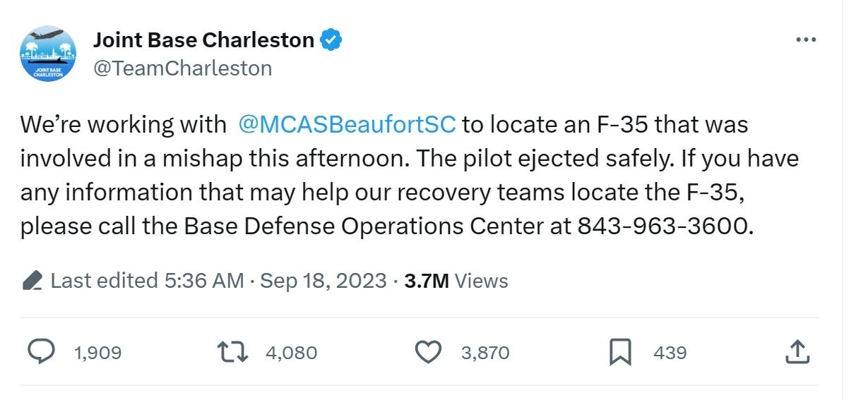Open the 3.7M Views analytics
Viewport: 868px width, 400px height.
[456, 281]
